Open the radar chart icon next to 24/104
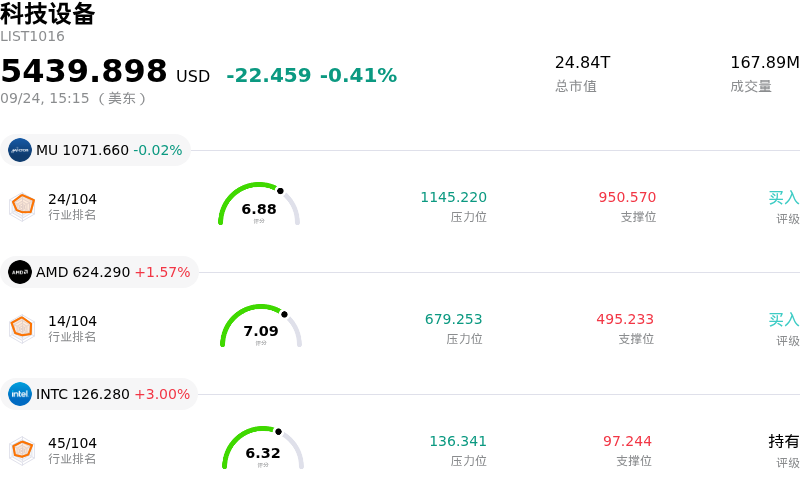800x488 pixels. coord(22,207)
